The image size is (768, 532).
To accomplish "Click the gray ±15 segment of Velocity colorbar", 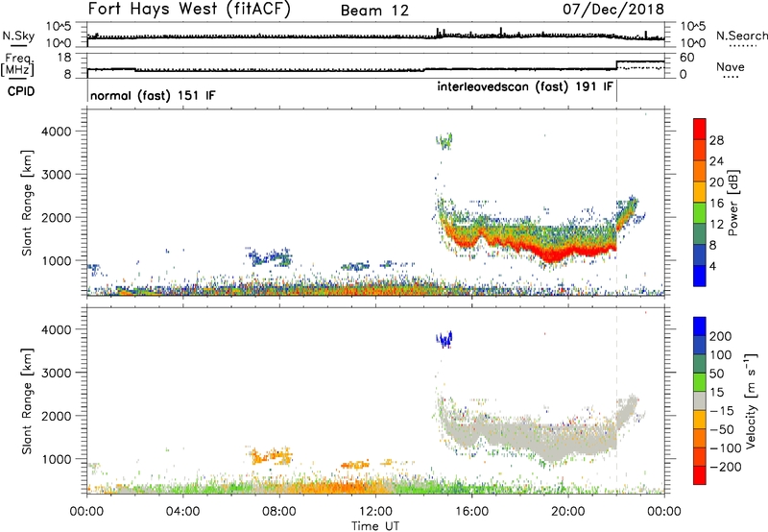I will click(700, 400).
